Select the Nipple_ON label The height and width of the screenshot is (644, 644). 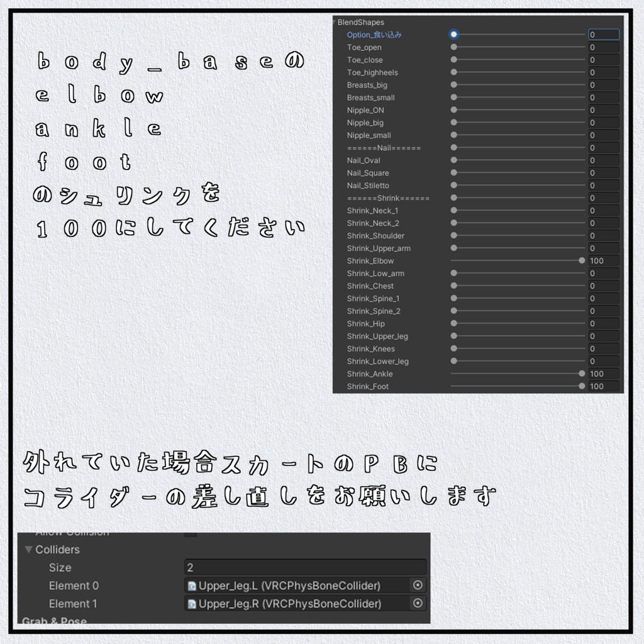[365, 110]
